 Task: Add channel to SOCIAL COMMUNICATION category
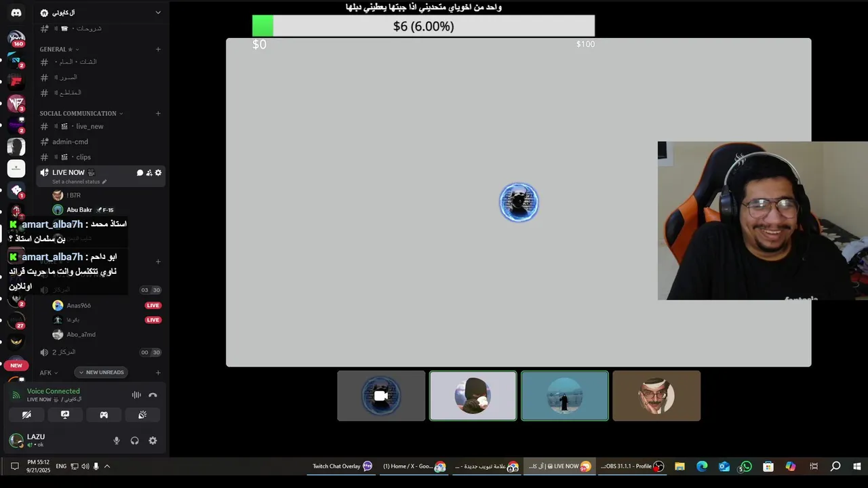(158, 113)
